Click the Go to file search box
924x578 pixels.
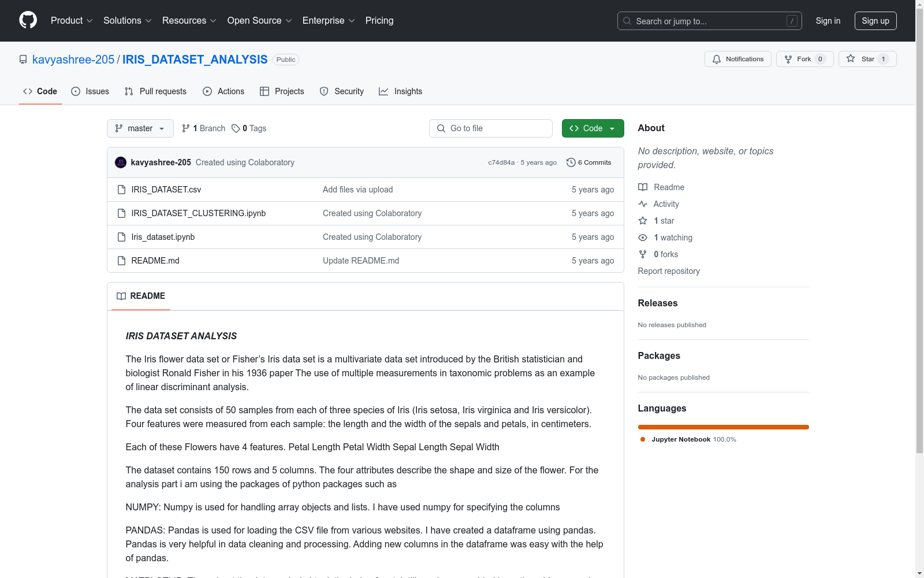tap(491, 128)
